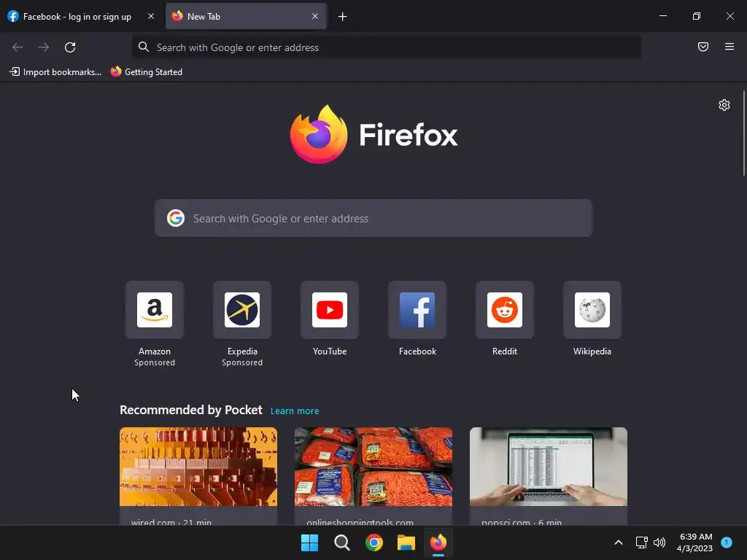Viewport: 747px width, 560px height.
Task: Focus the center Google search box
Action: point(373,218)
